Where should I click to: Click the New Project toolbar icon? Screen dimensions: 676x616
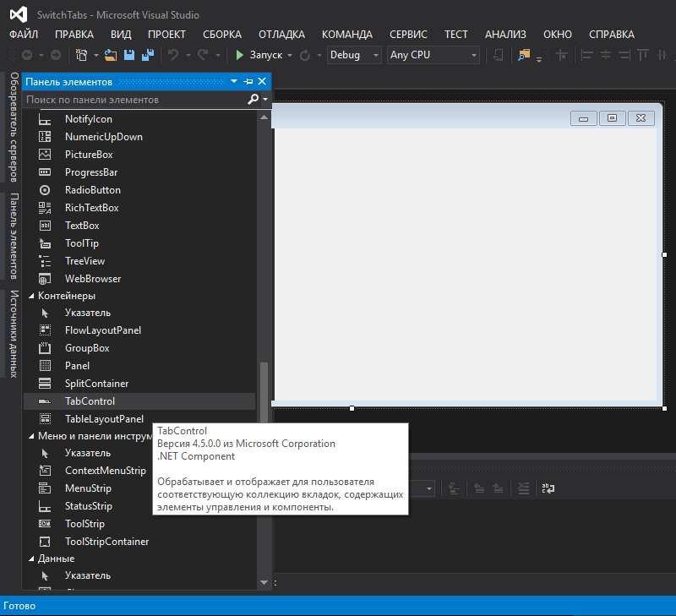click(x=81, y=55)
